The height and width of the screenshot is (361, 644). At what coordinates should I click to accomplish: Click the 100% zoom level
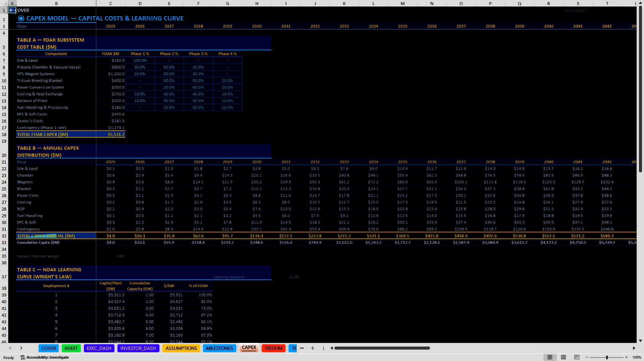(x=637, y=357)
